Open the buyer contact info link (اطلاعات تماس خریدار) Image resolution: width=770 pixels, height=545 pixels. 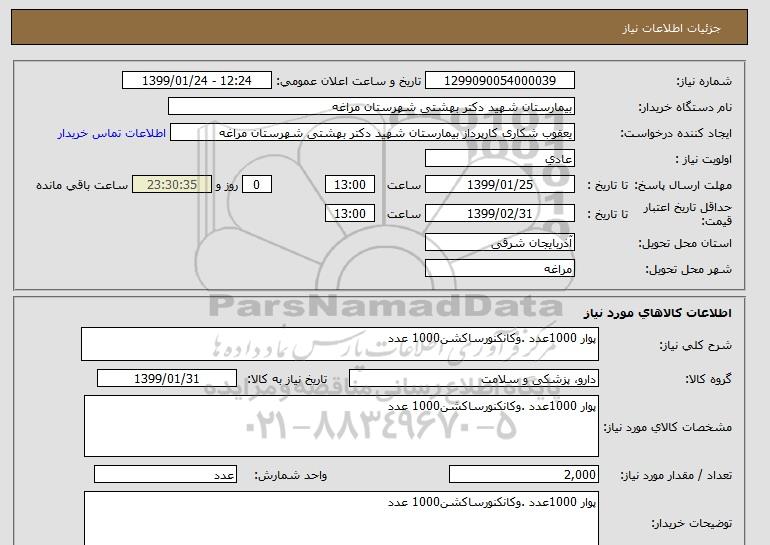click(x=107, y=132)
